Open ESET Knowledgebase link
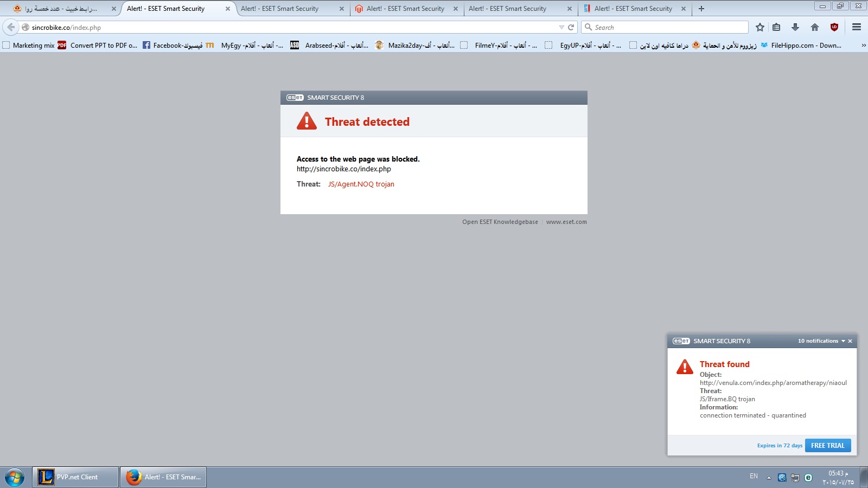 tap(500, 222)
